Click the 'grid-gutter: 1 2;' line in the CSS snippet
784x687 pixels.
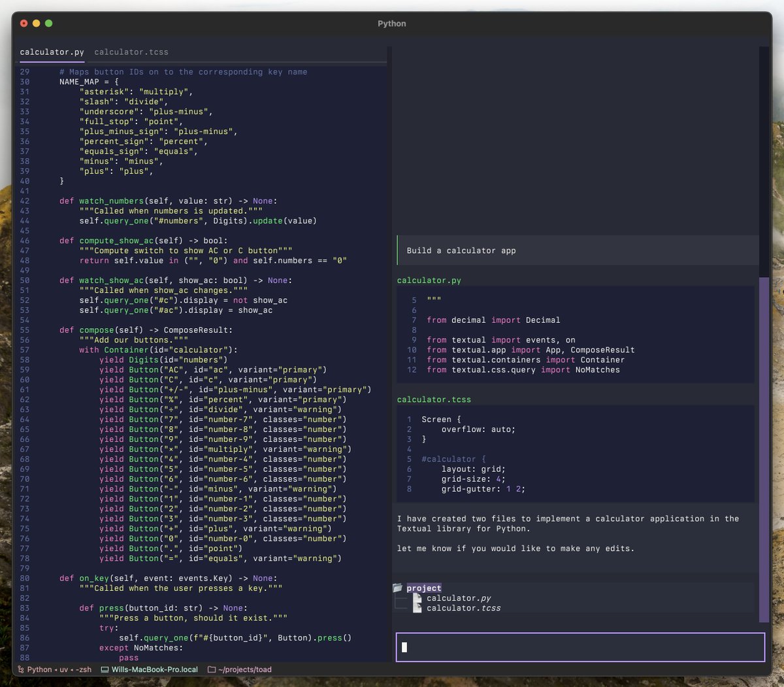point(483,489)
